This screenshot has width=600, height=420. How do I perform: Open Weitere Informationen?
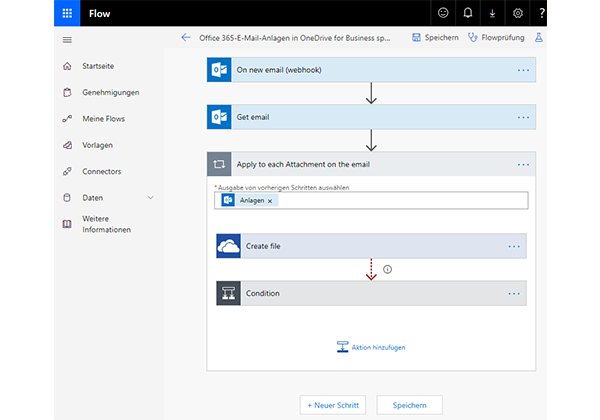pyautogui.click(x=106, y=224)
